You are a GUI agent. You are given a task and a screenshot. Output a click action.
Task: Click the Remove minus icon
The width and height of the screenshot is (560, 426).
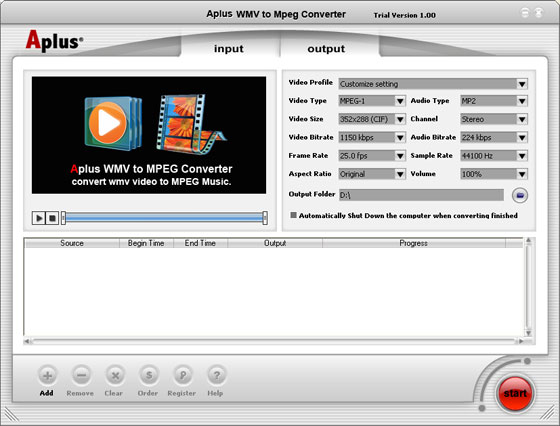[x=81, y=375]
